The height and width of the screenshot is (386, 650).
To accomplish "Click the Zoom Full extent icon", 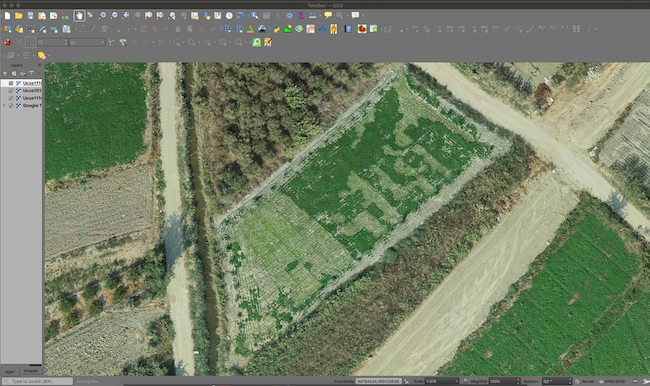I will click(125, 16).
